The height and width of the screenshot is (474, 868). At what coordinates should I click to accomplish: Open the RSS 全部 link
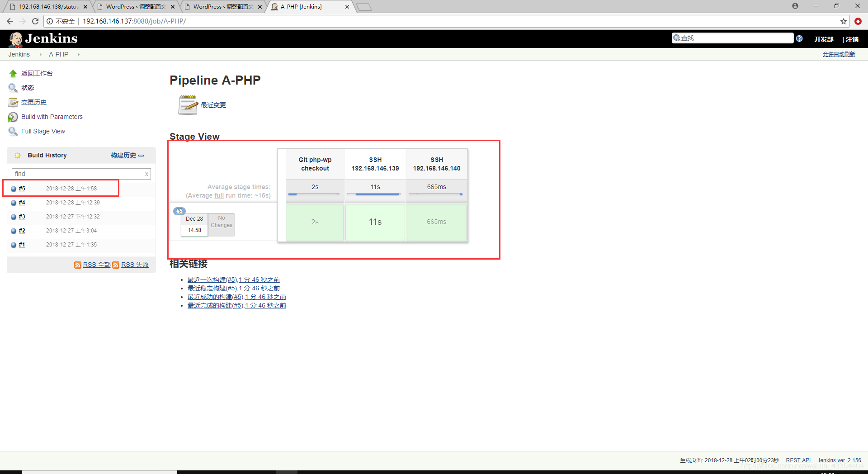point(97,265)
